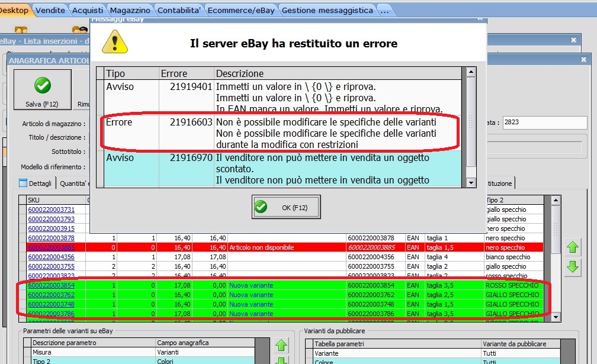Switch to the Acquisti tab
Image resolution: width=597 pixels, height=364 pixels.
point(88,10)
